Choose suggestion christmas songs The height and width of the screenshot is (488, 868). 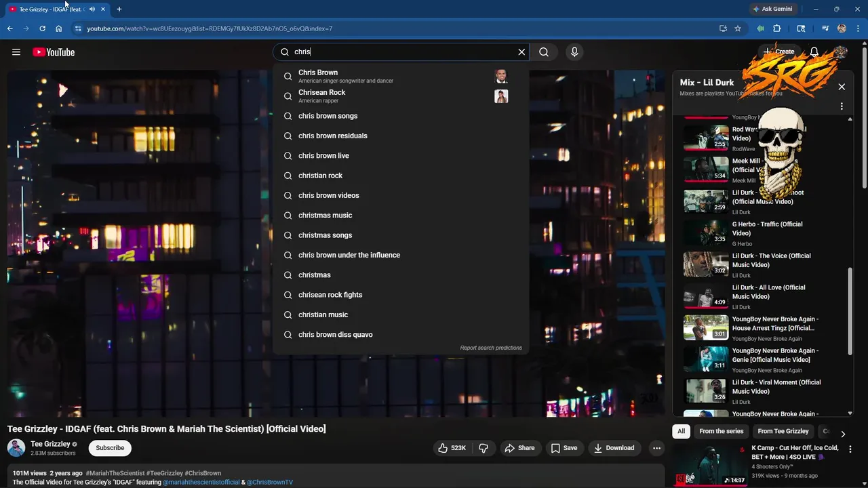[x=401, y=235]
